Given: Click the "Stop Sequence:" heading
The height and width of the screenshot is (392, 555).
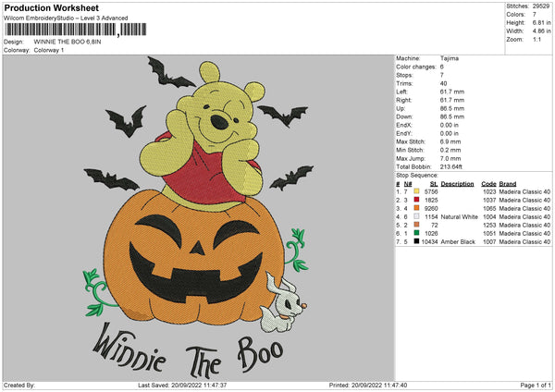Looking at the screenshot, I should coord(417,175).
